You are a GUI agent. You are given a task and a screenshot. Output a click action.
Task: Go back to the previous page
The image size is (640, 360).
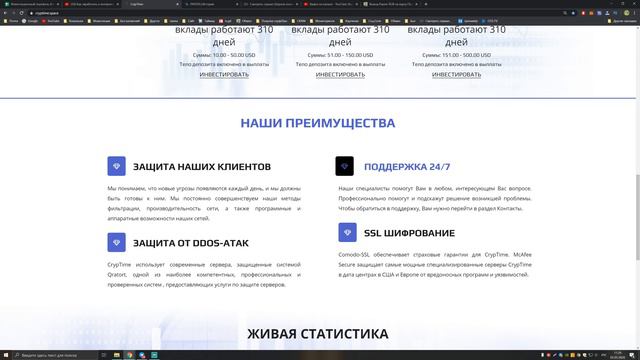click(5, 13)
